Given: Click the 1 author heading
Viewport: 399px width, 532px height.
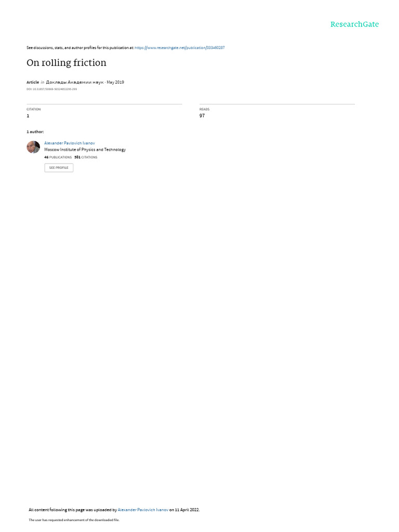Looking at the screenshot, I should pyautogui.click(x=35, y=131).
